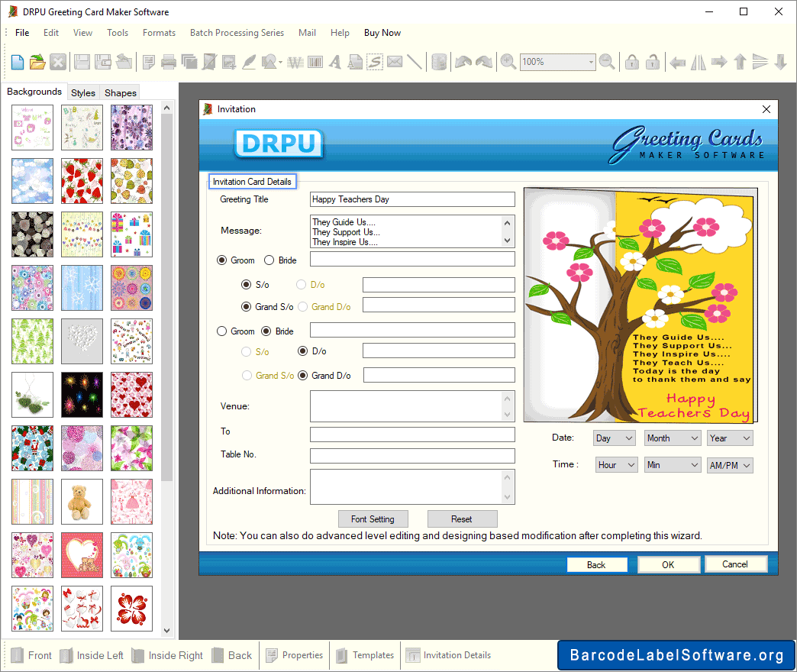Click the Zoom Out magnifier icon

tap(607, 62)
